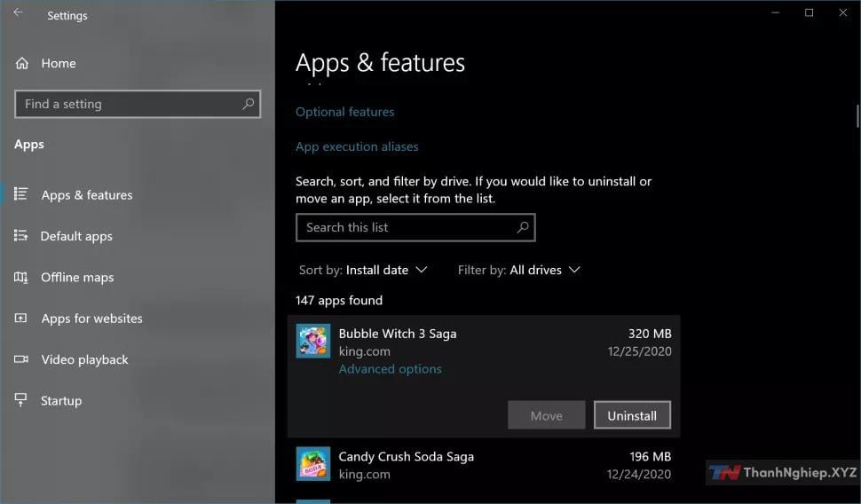861x504 pixels.
Task: Click the 12/24/2020 install date
Action: point(638,475)
